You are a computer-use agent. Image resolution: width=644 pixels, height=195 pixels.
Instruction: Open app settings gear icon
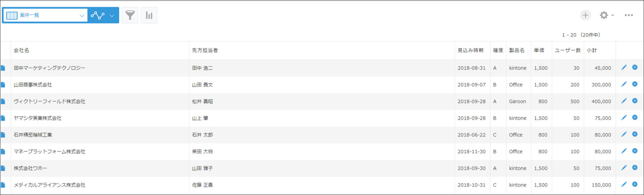604,15
